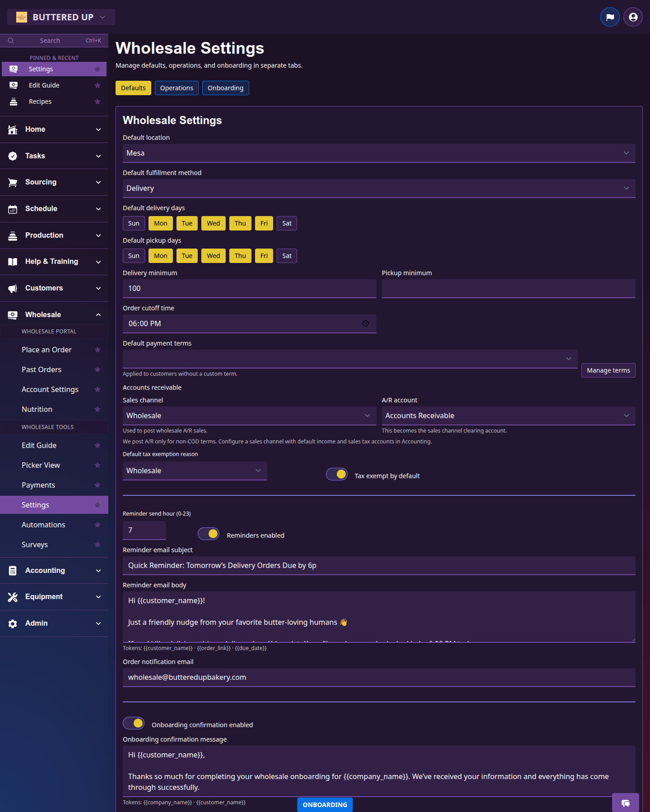The width and height of the screenshot is (650, 812).
Task: Click the search magnifier icon
Action: point(11,41)
